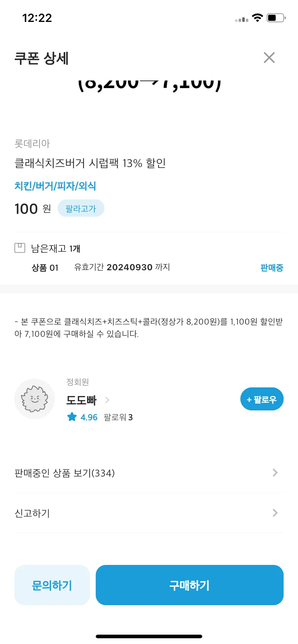Screen dimensions: 298x644
Task: Expand 판매중인 상품 보기(334) chevron
Action: [x=275, y=473]
